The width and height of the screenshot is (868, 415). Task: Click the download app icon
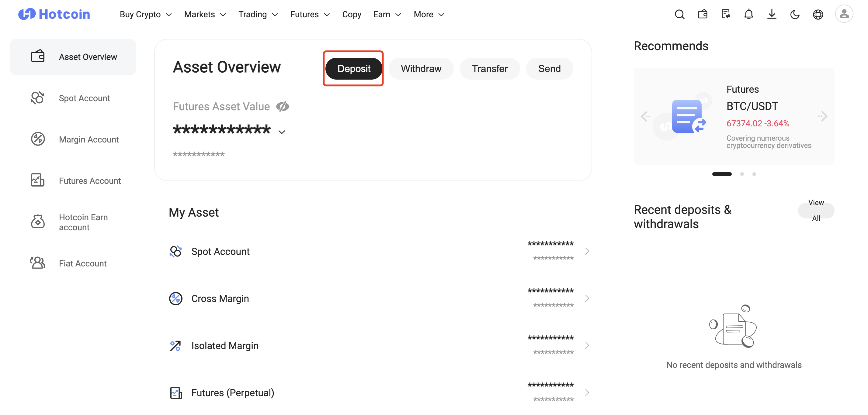[772, 15]
